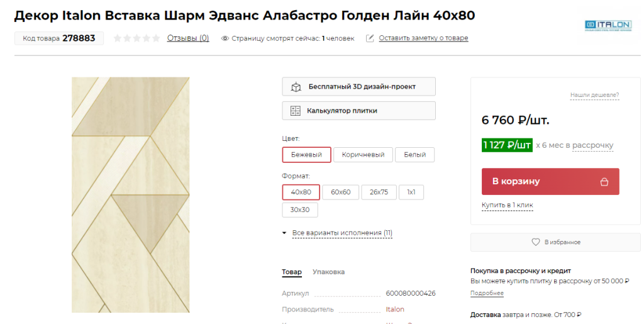Open the Italon manufacturer link

pos(395,310)
